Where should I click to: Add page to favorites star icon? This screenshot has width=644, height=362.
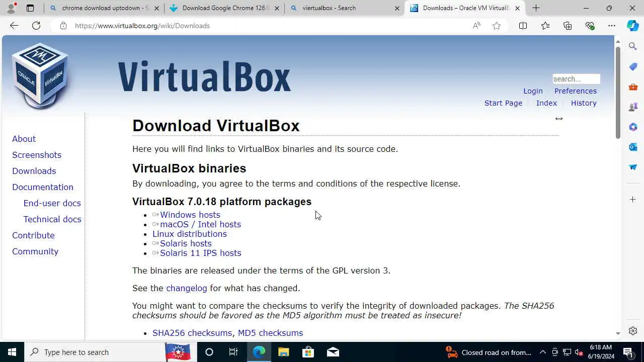(x=497, y=26)
